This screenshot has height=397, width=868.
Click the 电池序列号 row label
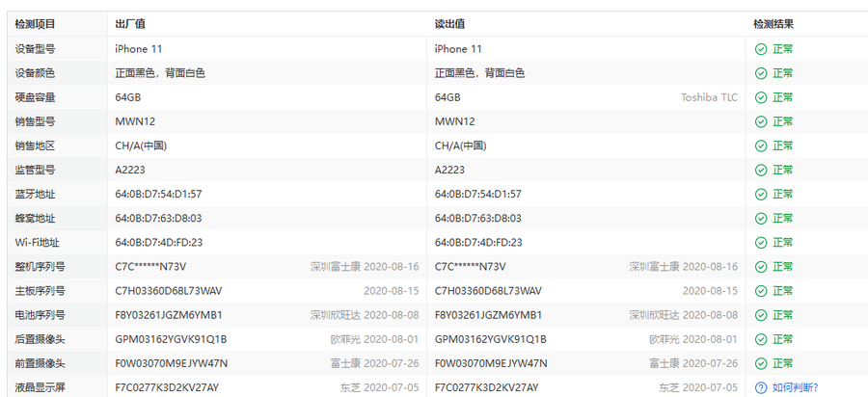click(x=40, y=315)
